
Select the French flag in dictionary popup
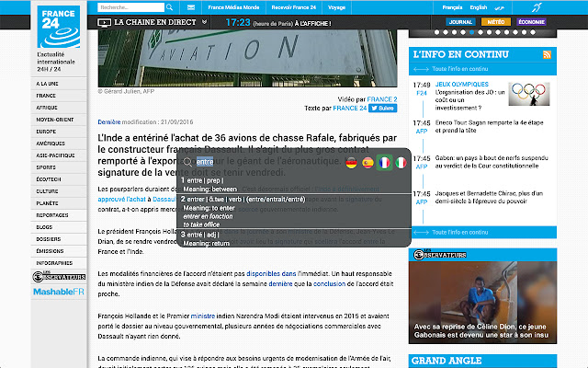[384, 163]
